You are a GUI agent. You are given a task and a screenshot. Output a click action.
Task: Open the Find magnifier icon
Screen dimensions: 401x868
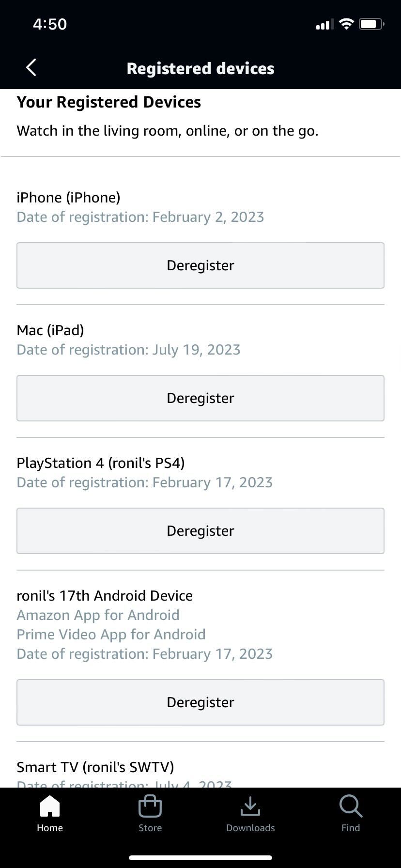pos(351,806)
